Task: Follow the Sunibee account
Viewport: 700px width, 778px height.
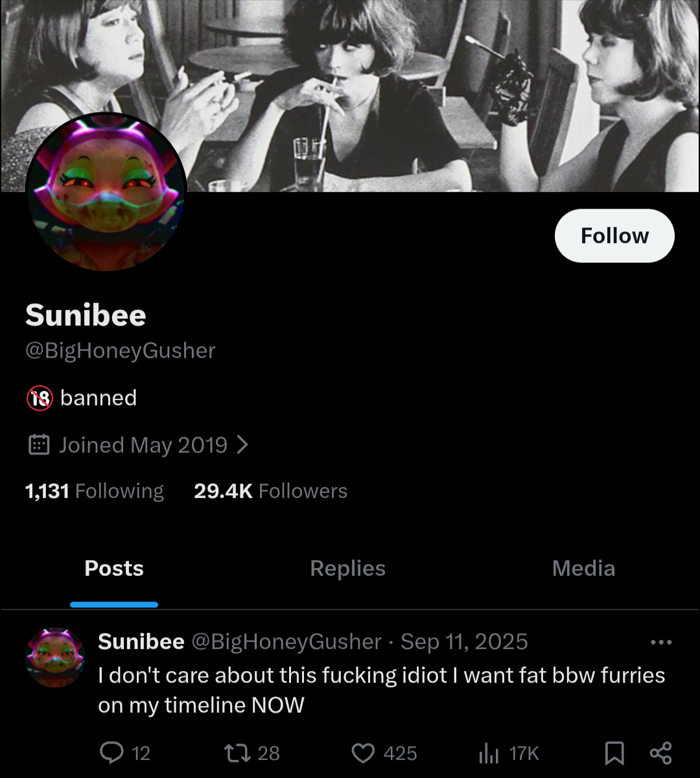Action: tap(614, 236)
